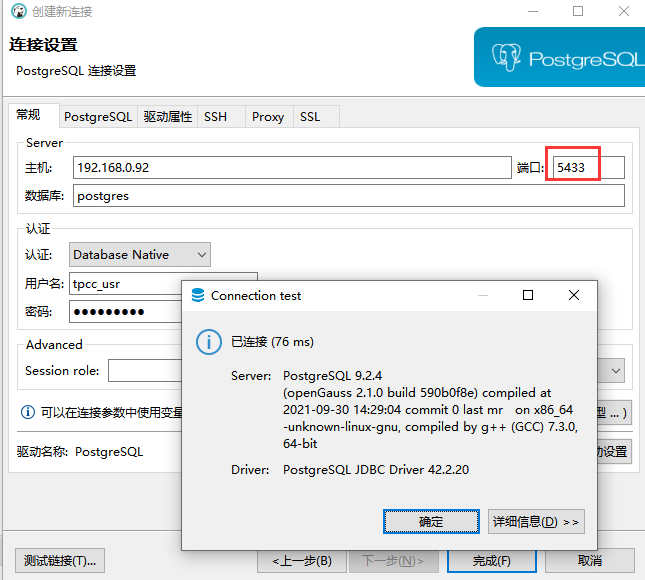Click the PostgreSQL elephant logo banner
The height and width of the screenshot is (580, 645).
559,57
